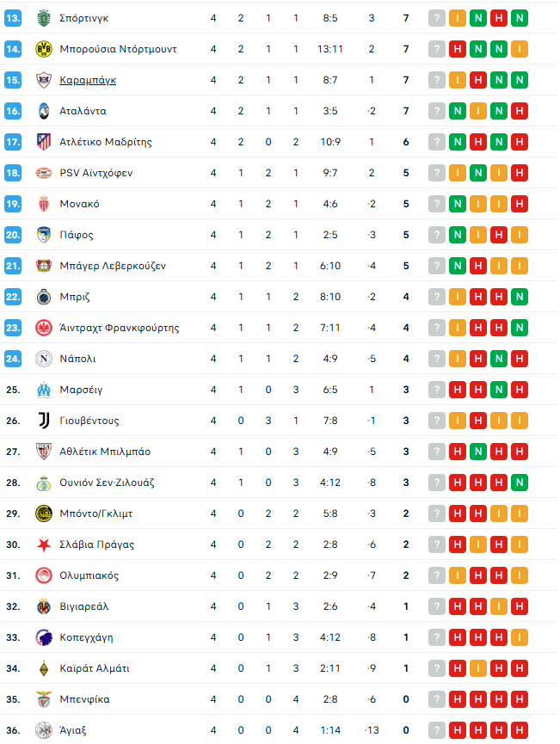
Task: Click Σπόρτινγκ's orange draw form badge
Action: 457,18
